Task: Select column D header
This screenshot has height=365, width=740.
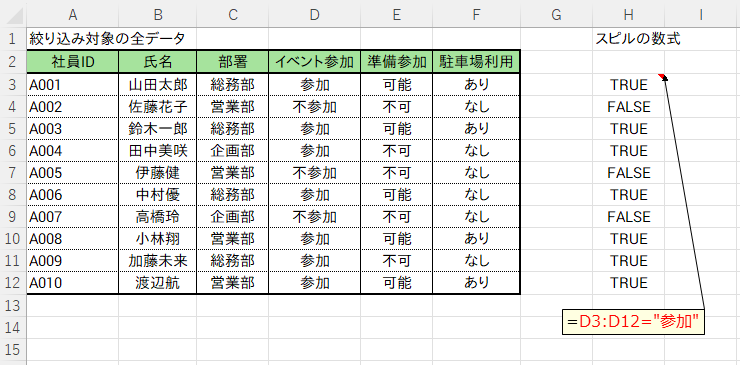Action: (x=314, y=15)
